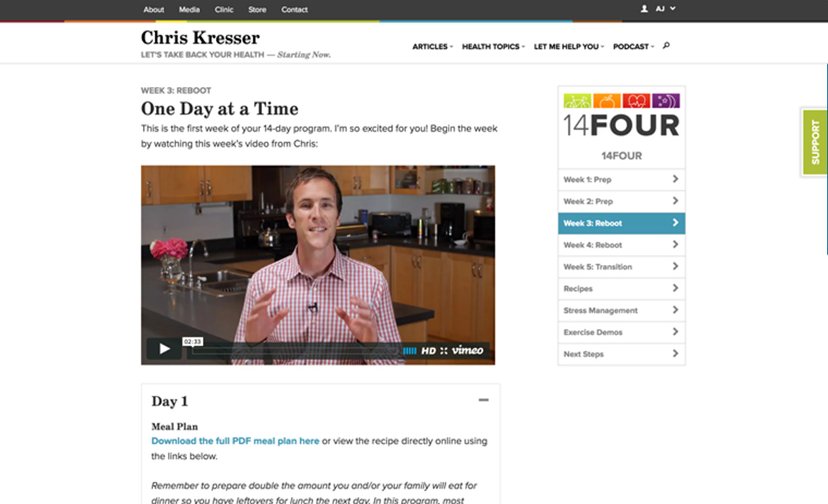Open the site search magnifier icon
The width and height of the screenshot is (828, 504).
tap(666, 46)
